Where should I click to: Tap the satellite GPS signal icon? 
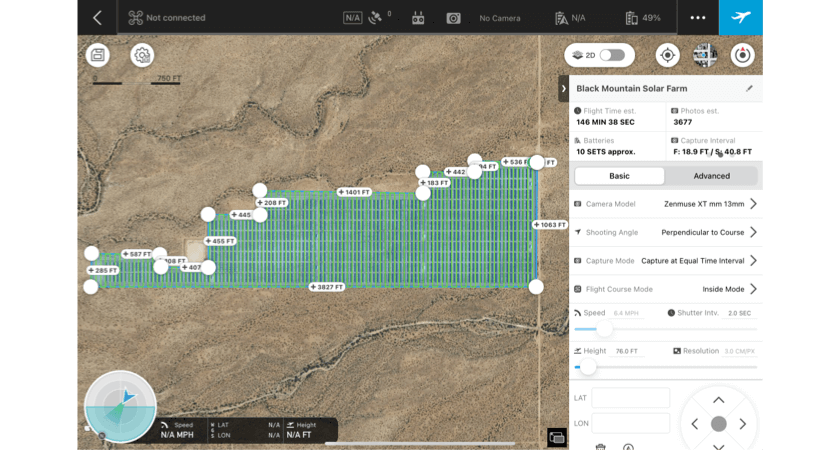click(375, 18)
